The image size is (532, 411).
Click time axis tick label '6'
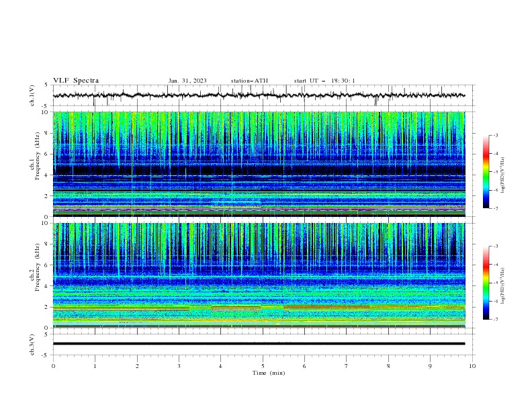[x=304, y=366]
